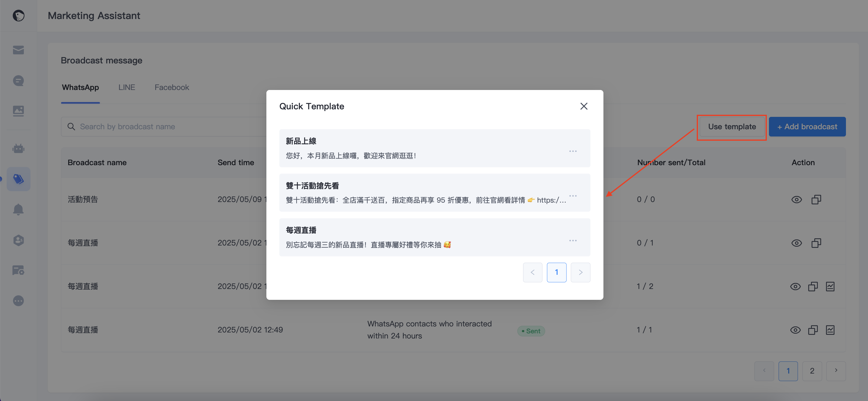
Task: Click the Number sent/Total column header
Action: [671, 162]
